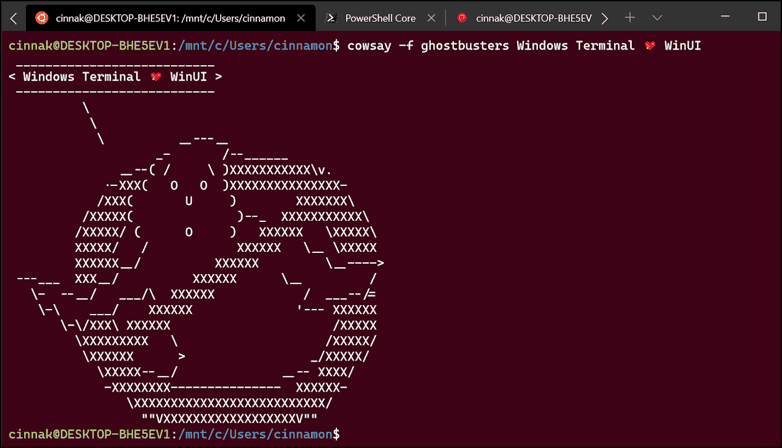
Task: Switch to cinnak /mnt/c/Users/cinnamon tab
Action: (171, 18)
